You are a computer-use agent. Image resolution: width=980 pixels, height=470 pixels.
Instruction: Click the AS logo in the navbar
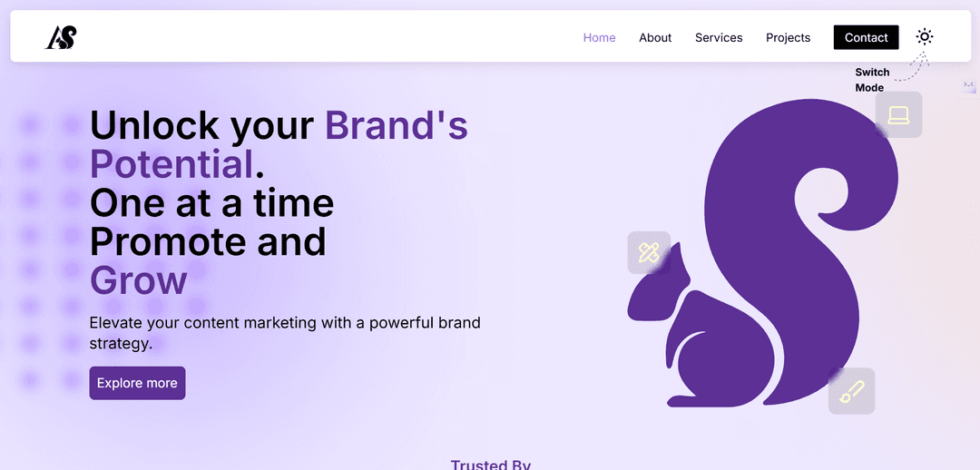61,37
